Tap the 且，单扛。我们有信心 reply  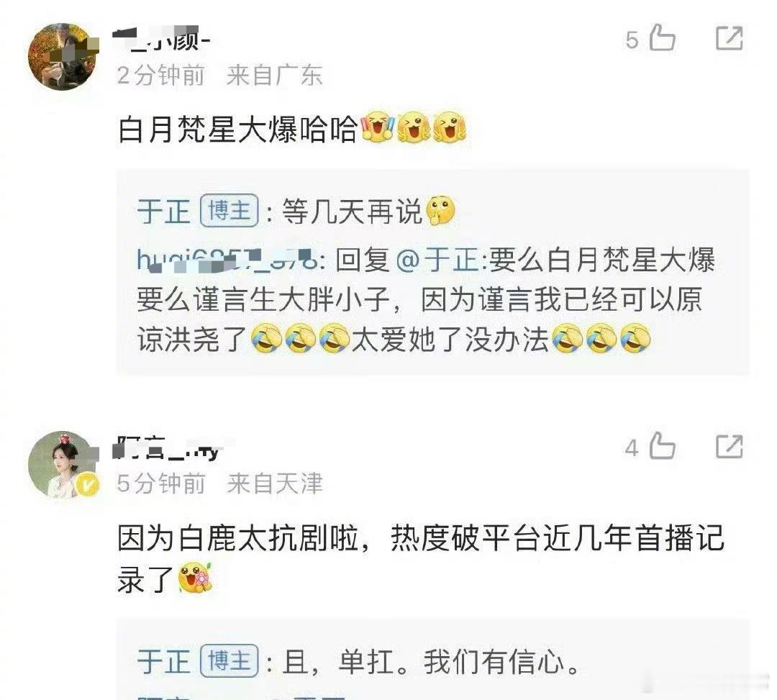(x=431, y=661)
